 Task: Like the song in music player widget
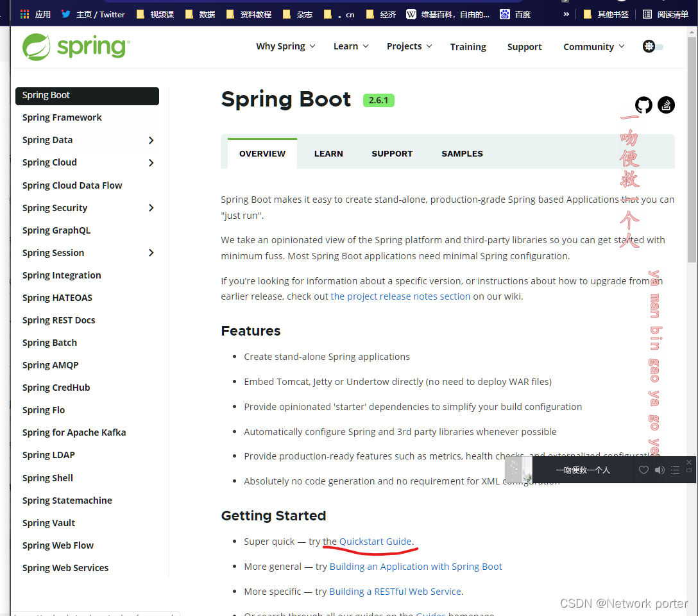pos(643,470)
